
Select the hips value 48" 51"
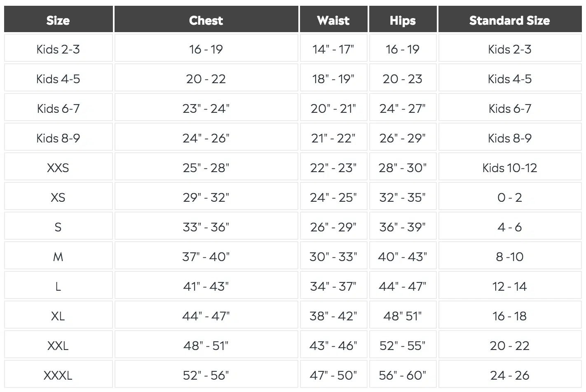pos(403,316)
